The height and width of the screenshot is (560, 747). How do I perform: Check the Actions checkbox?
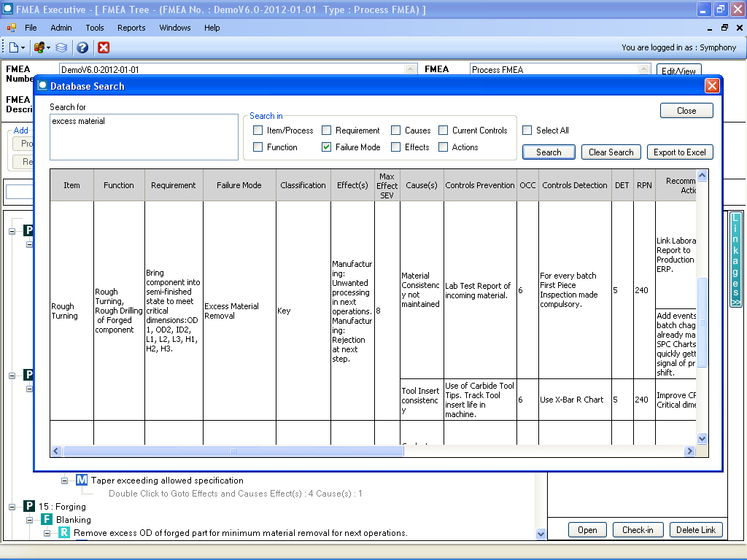coord(443,147)
